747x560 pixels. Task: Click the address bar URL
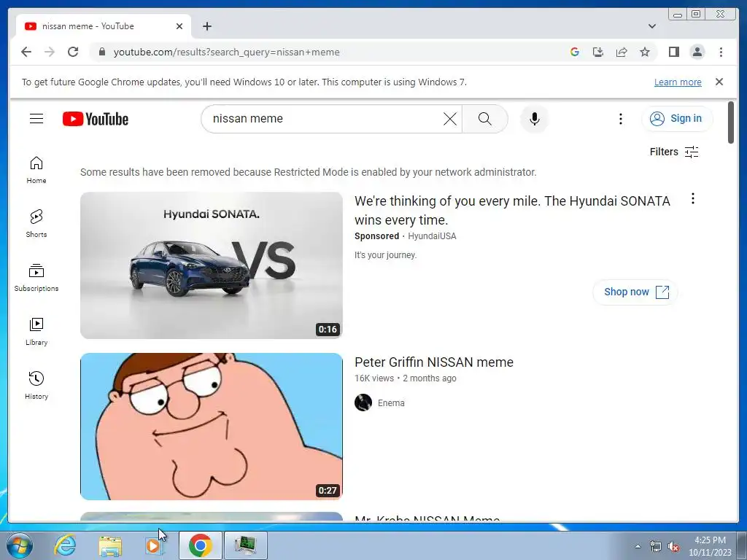click(x=226, y=52)
